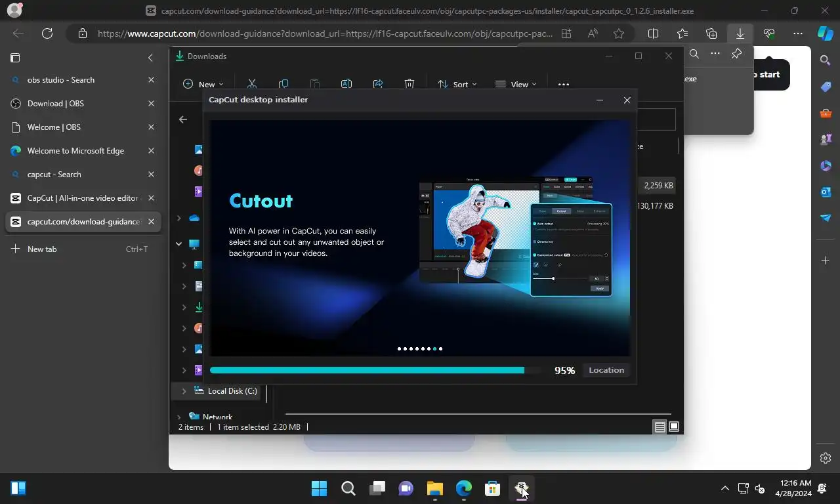Open the Favorites list icon
This screenshot has width=840, height=504.
(682, 33)
